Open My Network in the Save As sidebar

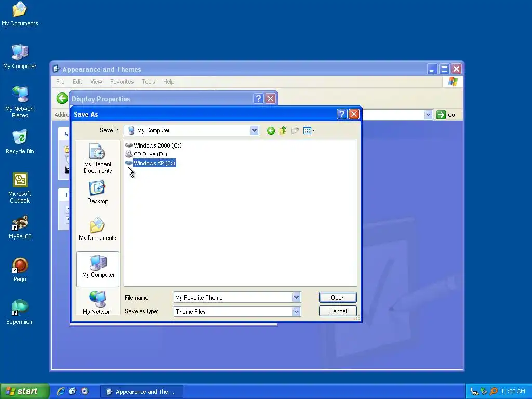[98, 303]
